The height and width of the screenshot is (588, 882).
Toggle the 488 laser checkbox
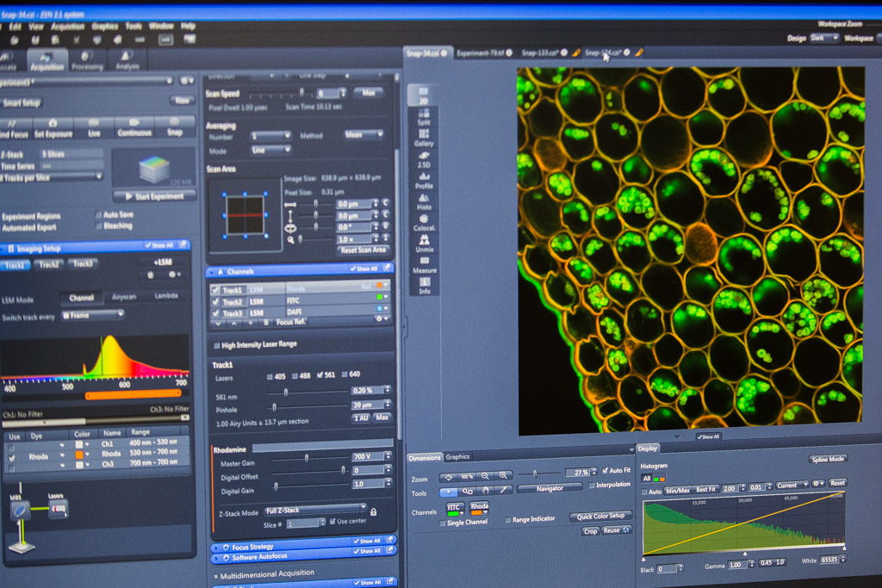tap(295, 376)
